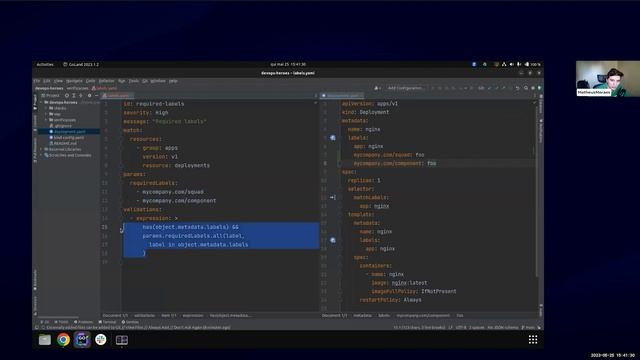The image size is (640, 360).
Task: Show applications grid
Action: click(x=533, y=340)
